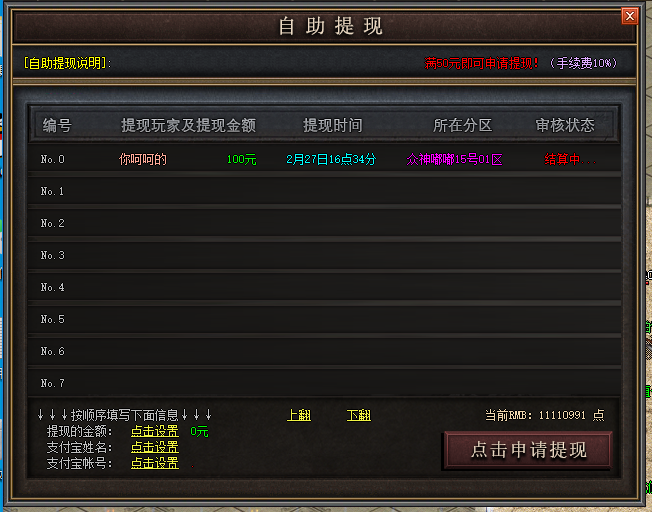Click the 审核状态 column header
This screenshot has height=512, width=652.
pos(565,125)
